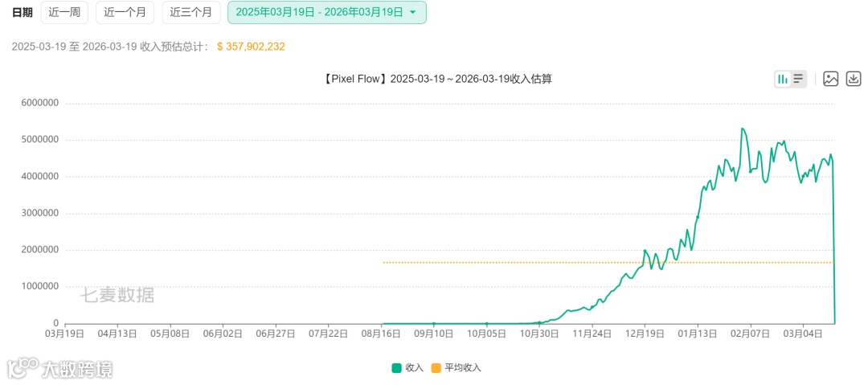Toggle the 收入 legend series
Viewport: 868px width, 385px height.
[x=407, y=368]
